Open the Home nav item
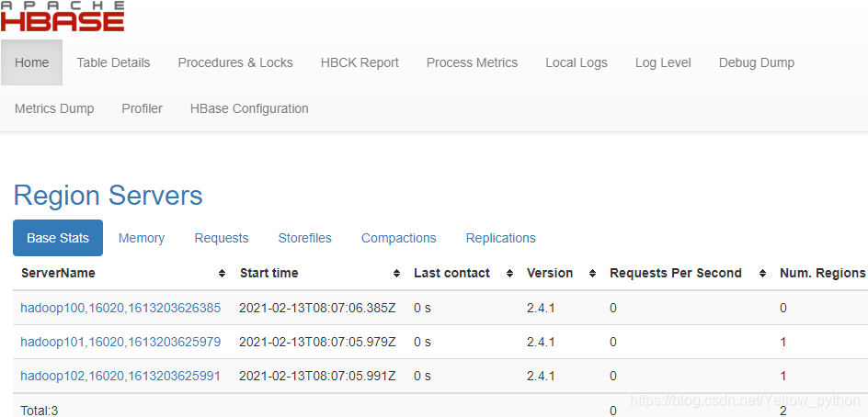Screen dimensions: 868x417 click(31, 62)
